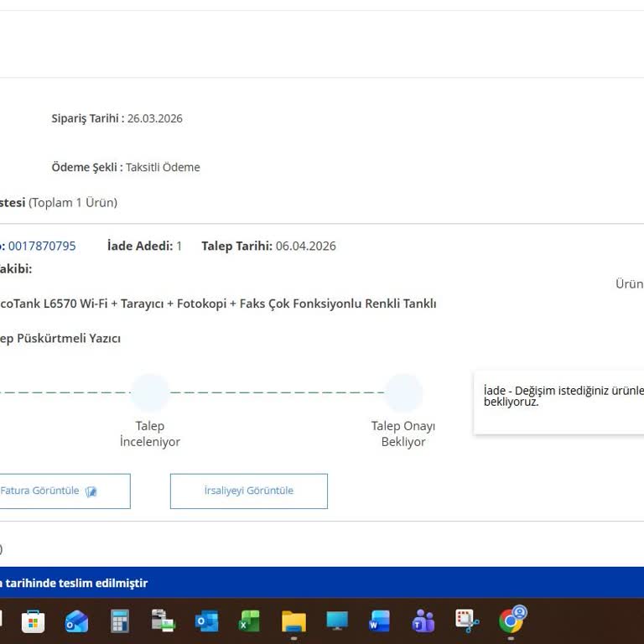644x644 pixels.
Task: Open Microsoft Teams from the taskbar
Action: tap(423, 621)
